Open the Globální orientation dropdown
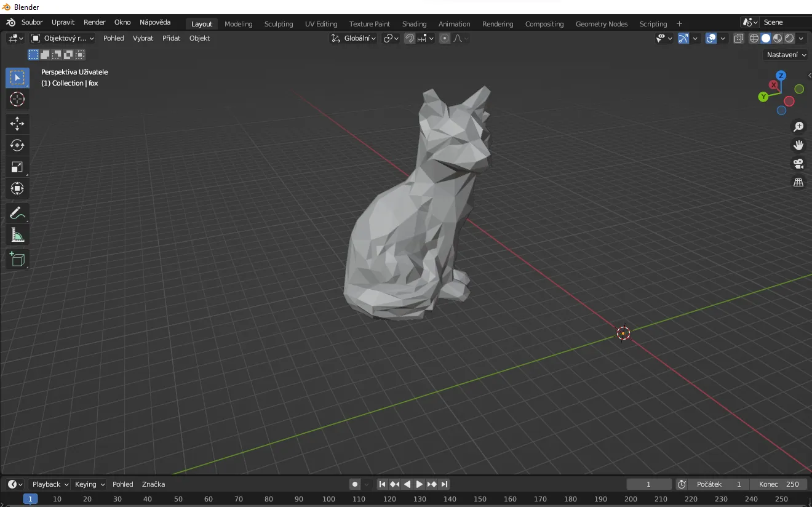The image size is (812, 507). tap(354, 38)
